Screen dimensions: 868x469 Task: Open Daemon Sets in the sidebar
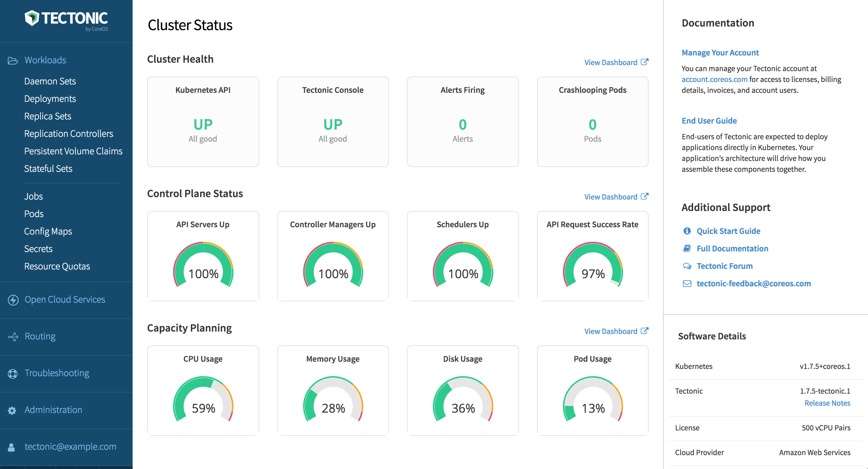point(50,81)
